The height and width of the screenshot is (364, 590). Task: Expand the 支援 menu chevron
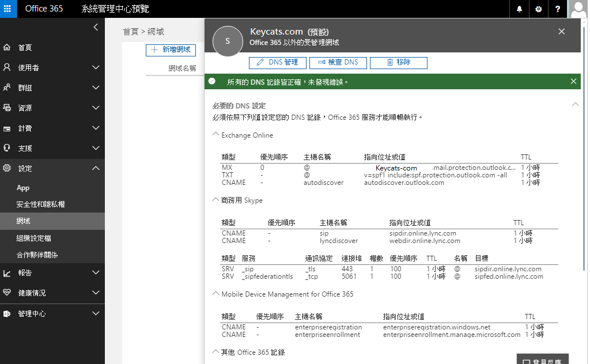(x=96, y=148)
